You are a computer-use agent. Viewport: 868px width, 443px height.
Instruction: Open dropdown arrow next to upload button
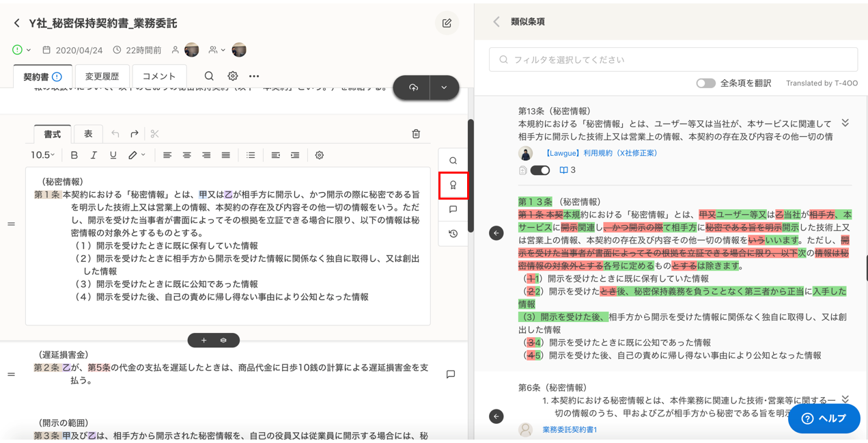(444, 88)
